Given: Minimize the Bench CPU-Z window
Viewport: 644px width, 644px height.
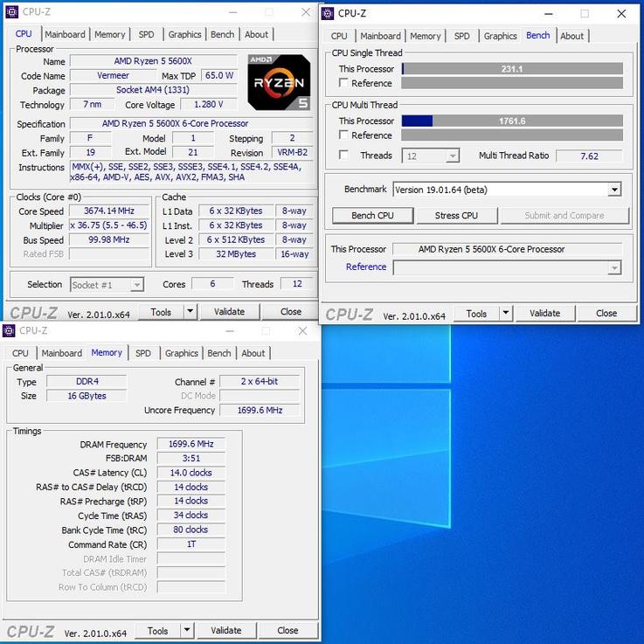Looking at the screenshot, I should pos(548,13).
